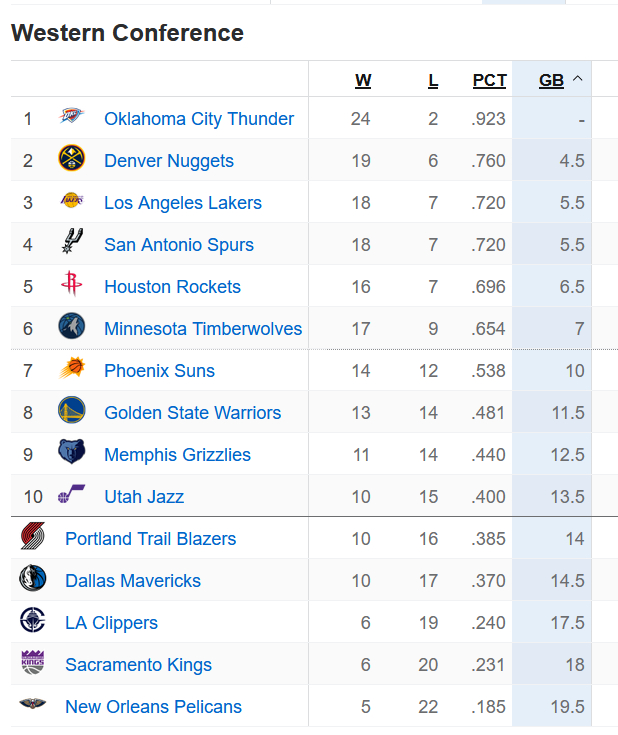Click the Oklahoma City Thunder logo
Viewport: 618px width, 735px height.
[71, 118]
